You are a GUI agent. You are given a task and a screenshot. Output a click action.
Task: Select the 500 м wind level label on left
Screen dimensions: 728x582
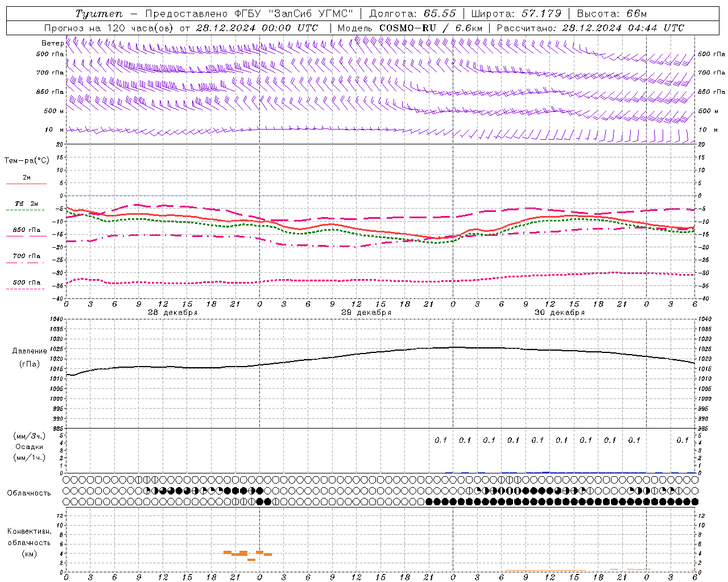(54, 111)
